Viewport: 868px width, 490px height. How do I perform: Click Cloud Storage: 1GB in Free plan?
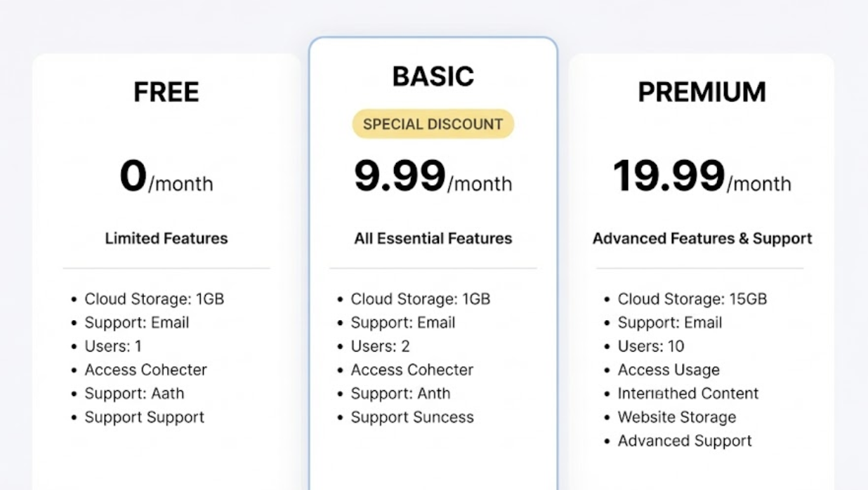(154, 299)
